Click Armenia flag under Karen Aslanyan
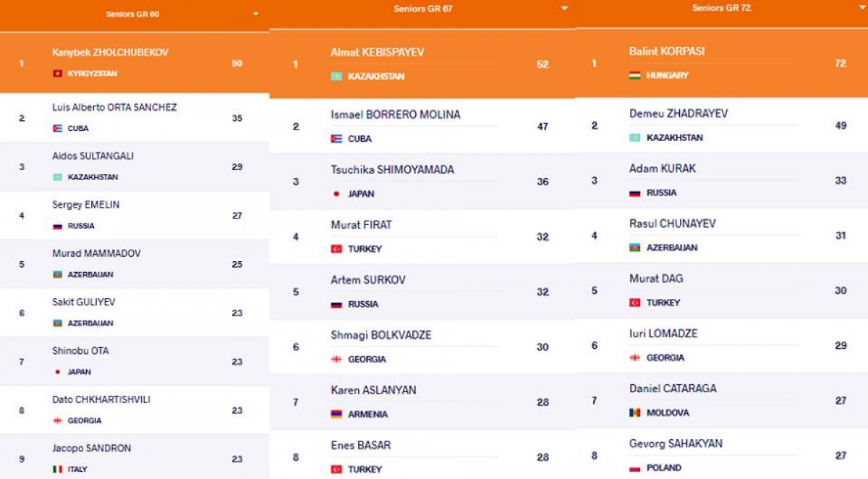This screenshot has width=868, height=479. [336, 415]
